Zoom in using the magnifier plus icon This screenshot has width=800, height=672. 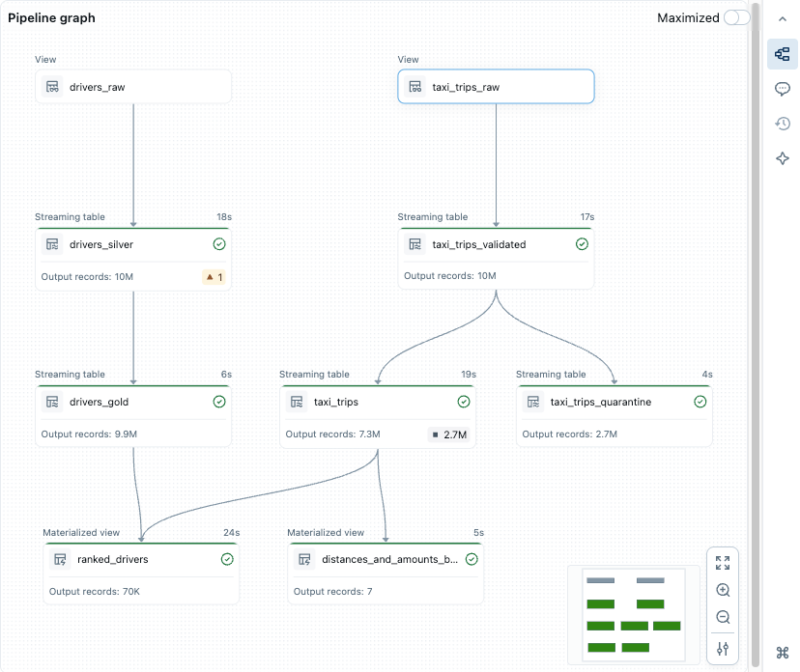point(723,590)
